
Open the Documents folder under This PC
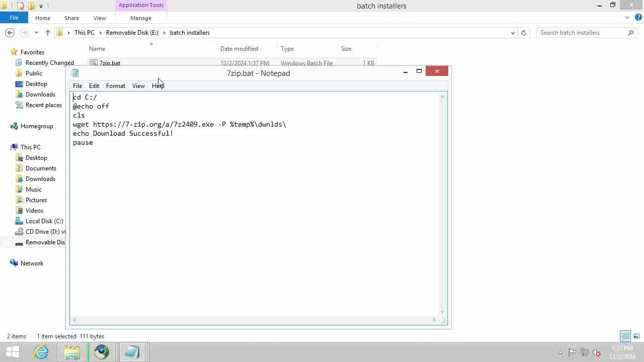tap(41, 168)
